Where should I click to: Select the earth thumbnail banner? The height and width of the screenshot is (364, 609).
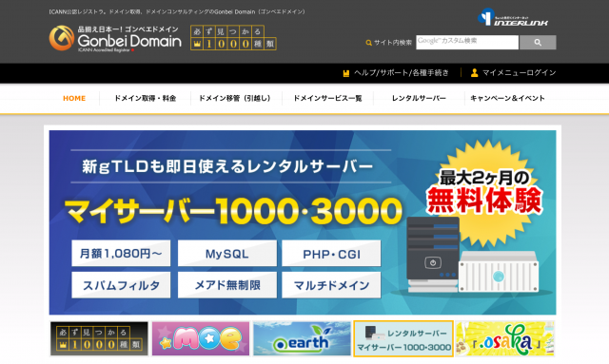tap(302, 338)
